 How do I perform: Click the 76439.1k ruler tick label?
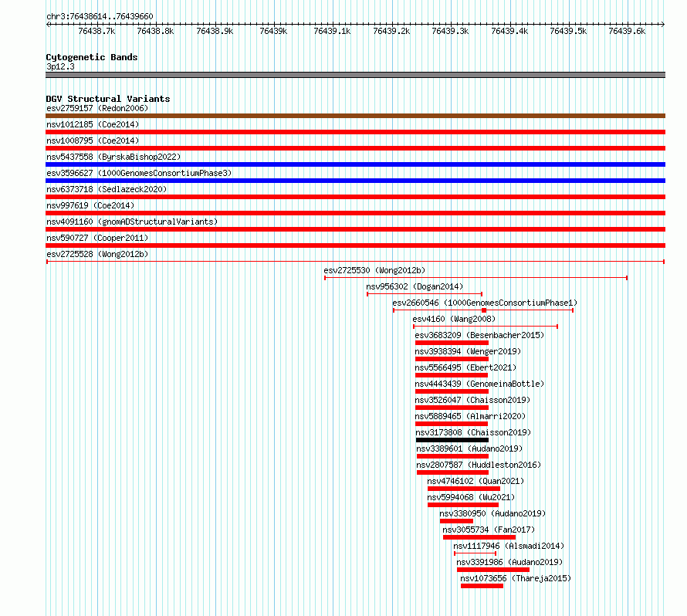click(x=332, y=31)
